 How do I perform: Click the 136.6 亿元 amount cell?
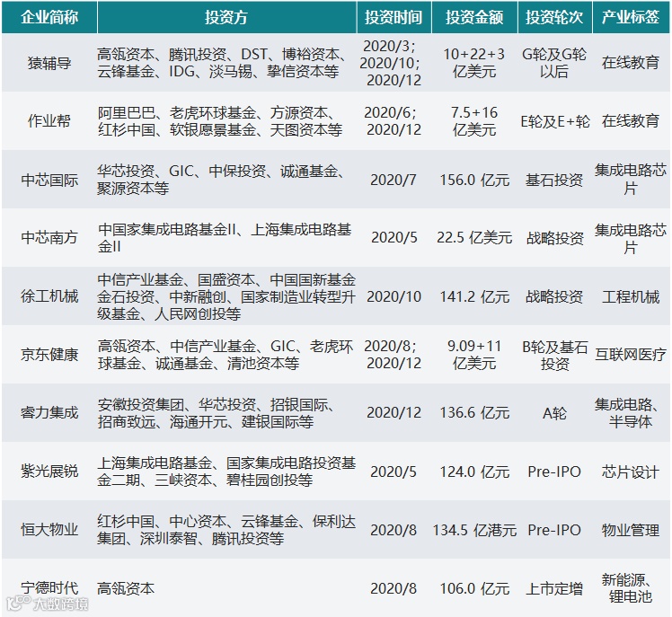click(x=474, y=412)
